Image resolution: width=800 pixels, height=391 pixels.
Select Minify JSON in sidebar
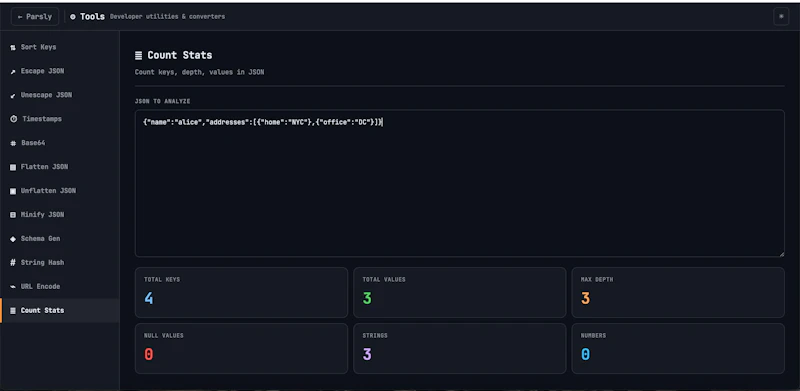[60, 215]
